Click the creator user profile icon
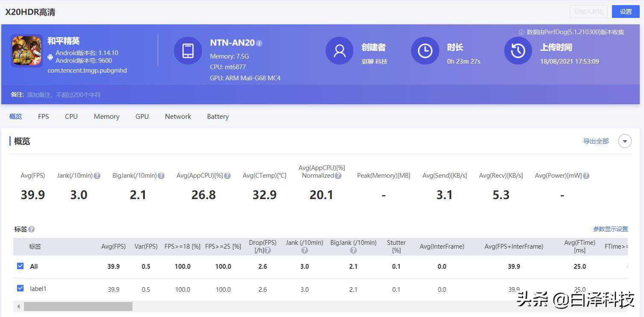 [339, 51]
